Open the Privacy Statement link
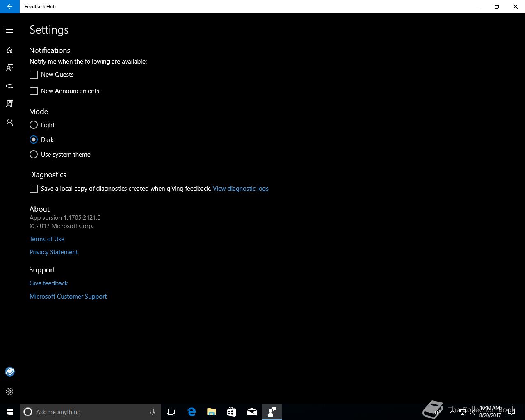Screen dimensions: 525x420 (x=54, y=252)
